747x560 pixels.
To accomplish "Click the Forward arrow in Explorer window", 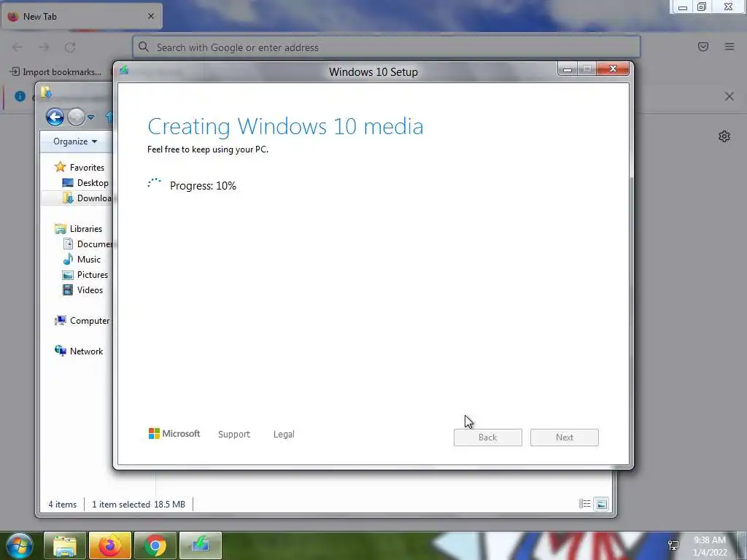I will click(76, 117).
